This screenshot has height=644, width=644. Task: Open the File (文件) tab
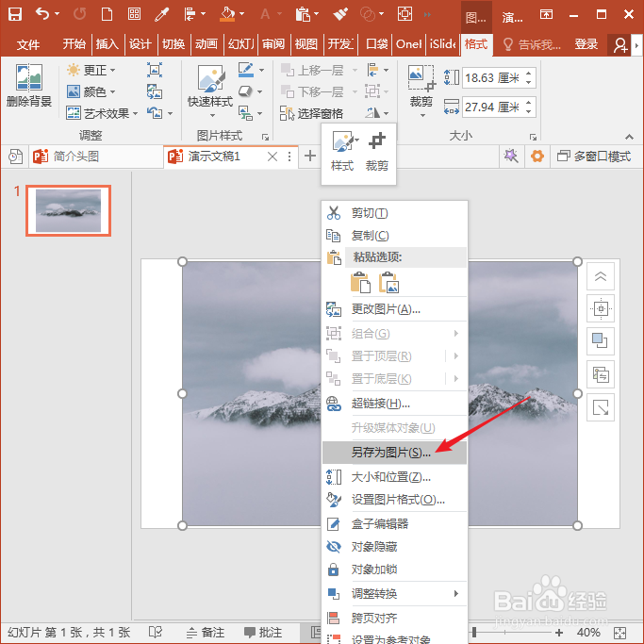pos(28,44)
